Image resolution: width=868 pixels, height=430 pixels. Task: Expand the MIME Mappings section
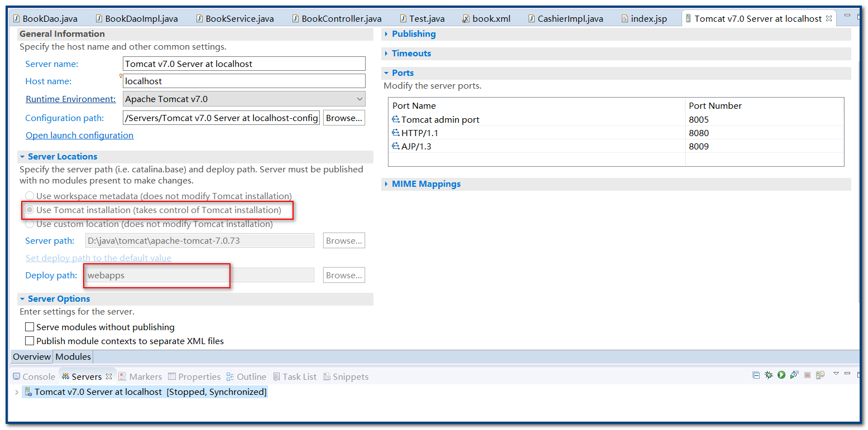tap(386, 184)
